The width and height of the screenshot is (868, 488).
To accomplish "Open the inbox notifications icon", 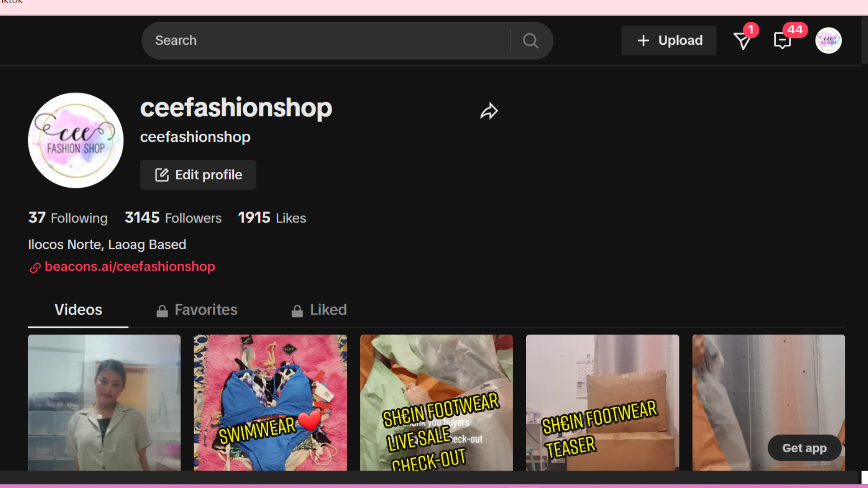I will [782, 41].
